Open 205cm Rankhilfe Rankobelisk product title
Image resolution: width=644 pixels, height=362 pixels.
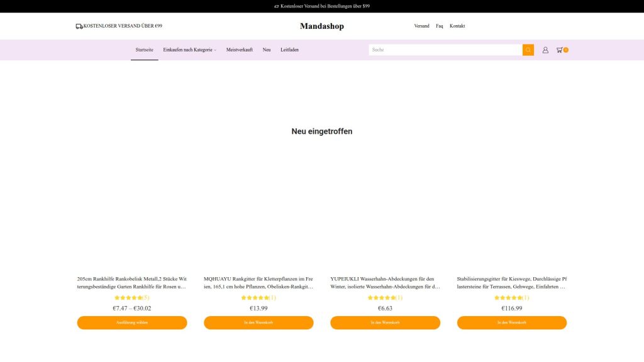[132, 283]
